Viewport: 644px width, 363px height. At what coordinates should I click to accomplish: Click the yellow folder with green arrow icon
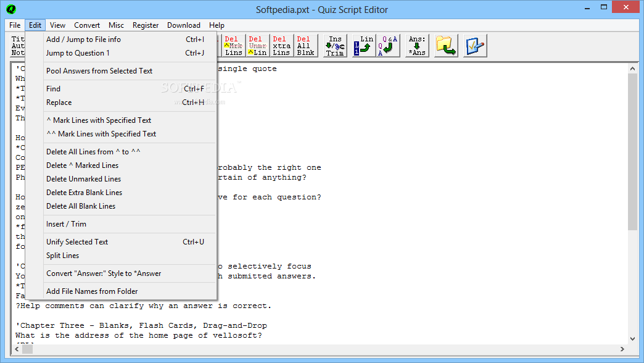point(446,46)
